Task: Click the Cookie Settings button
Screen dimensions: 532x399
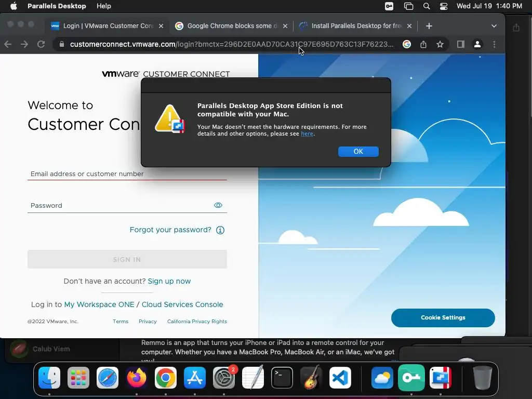Action: (443, 317)
